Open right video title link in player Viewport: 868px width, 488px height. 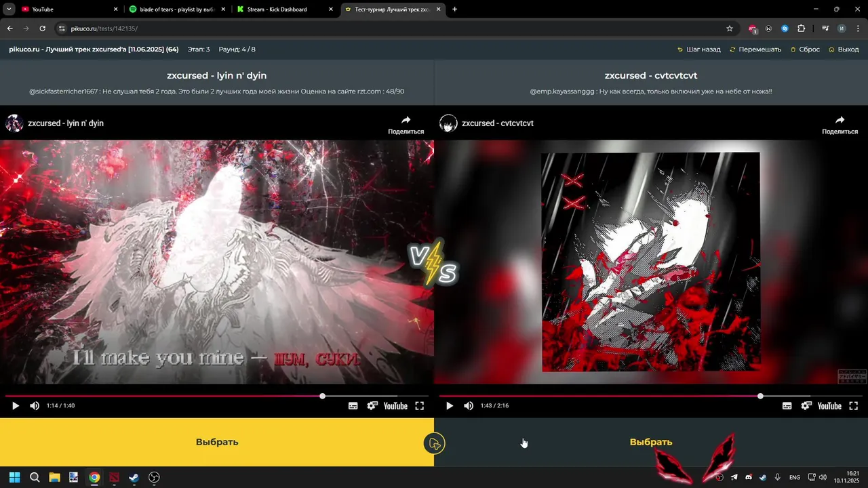coord(498,123)
